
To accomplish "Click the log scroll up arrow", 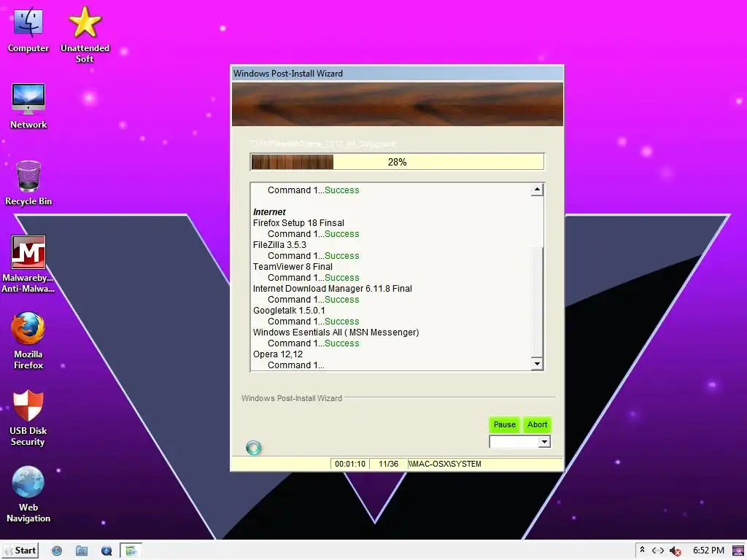I will [x=537, y=190].
